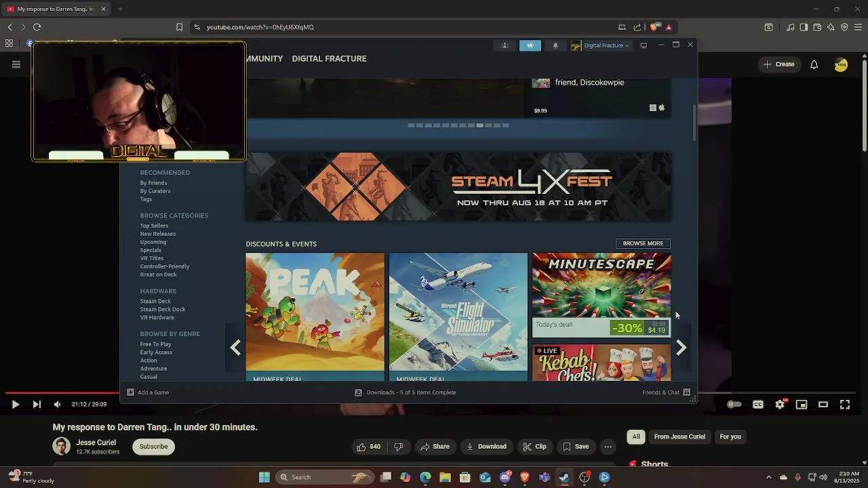
Task: Open DIGITAL FRACTURE tab in Steam
Action: [329, 59]
